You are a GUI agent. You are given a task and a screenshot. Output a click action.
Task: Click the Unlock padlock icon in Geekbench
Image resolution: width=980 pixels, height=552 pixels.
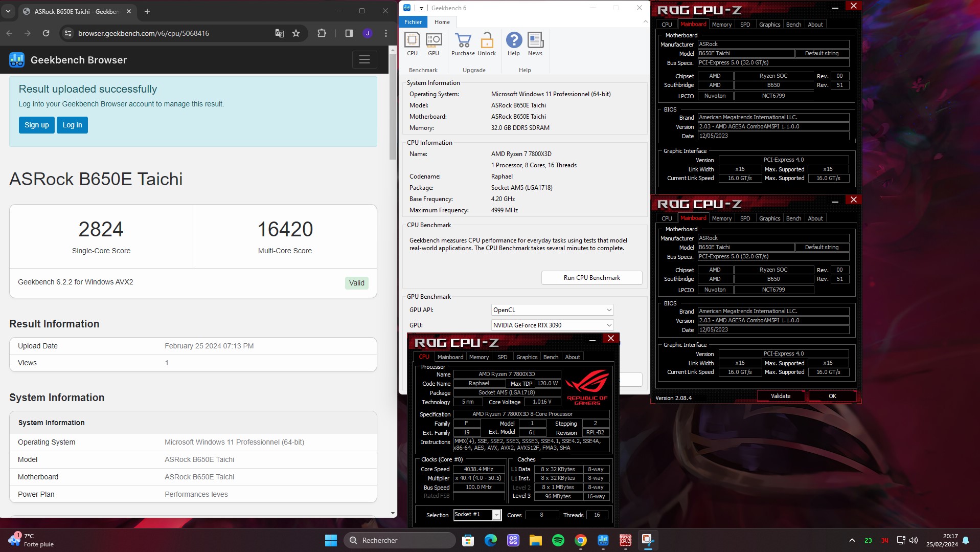click(487, 43)
